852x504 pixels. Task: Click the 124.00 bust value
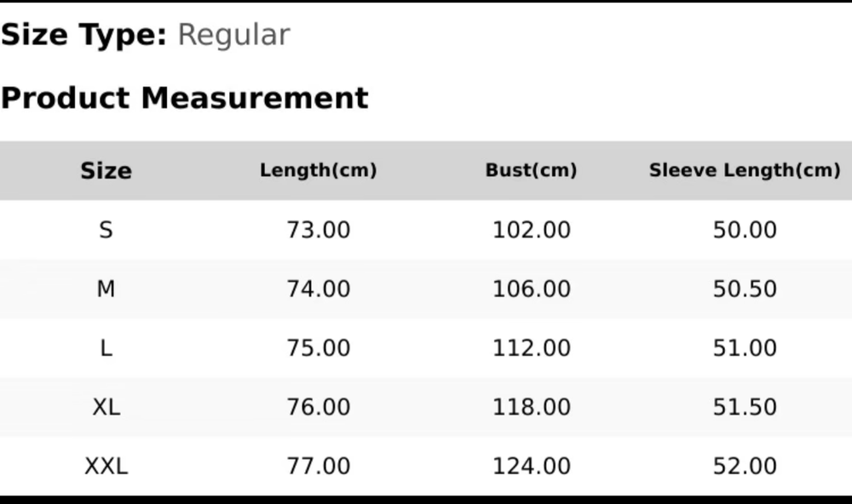pyautogui.click(x=531, y=466)
